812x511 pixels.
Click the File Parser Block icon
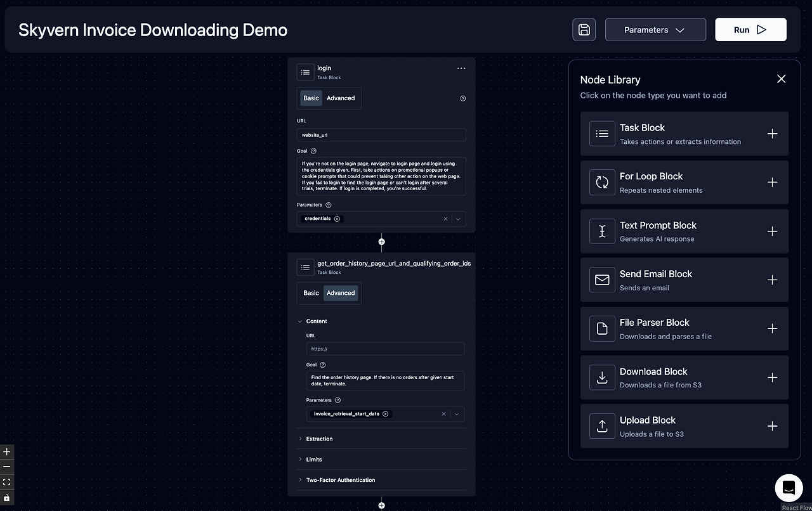tap(602, 328)
